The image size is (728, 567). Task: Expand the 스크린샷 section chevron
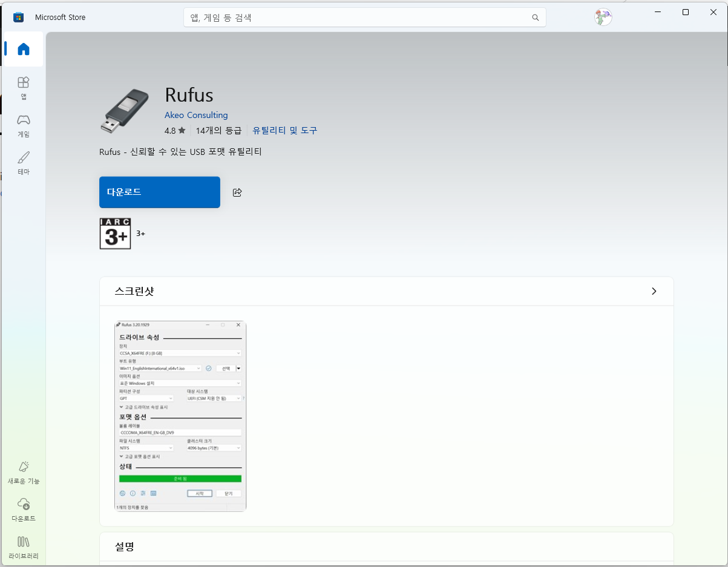pos(654,291)
